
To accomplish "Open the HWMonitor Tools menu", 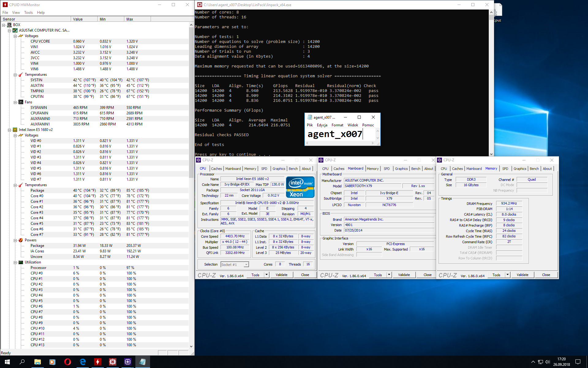I will [28, 13].
